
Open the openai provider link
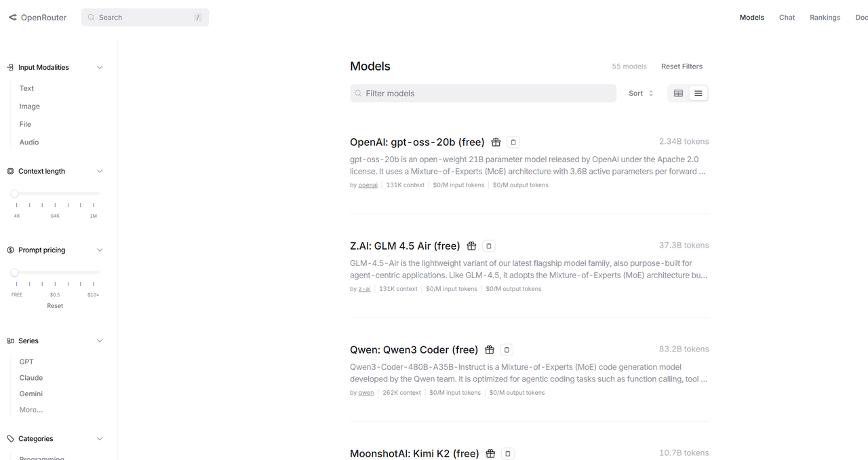pos(368,185)
